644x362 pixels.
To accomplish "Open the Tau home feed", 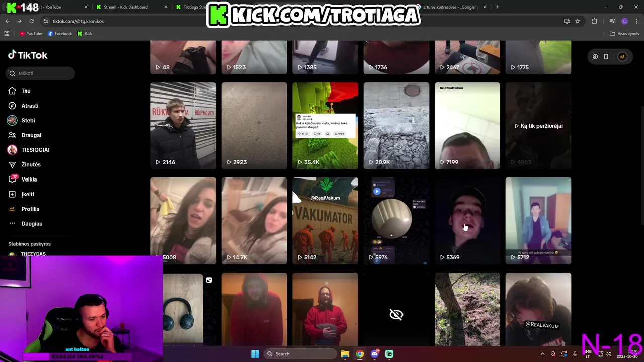I will pos(19,91).
